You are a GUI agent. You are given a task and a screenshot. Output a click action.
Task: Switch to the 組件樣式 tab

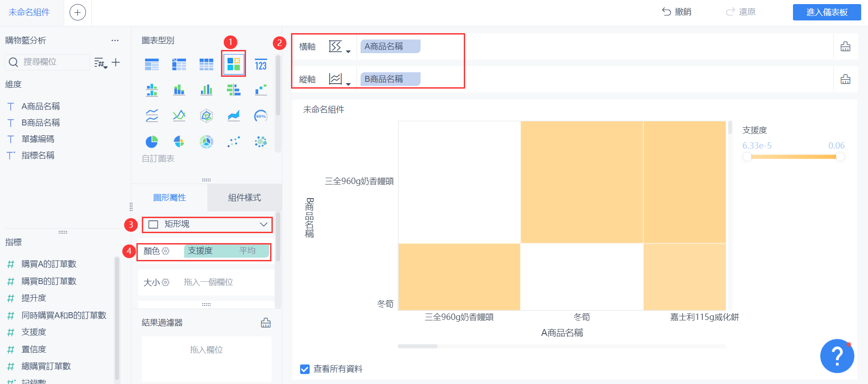tap(245, 198)
